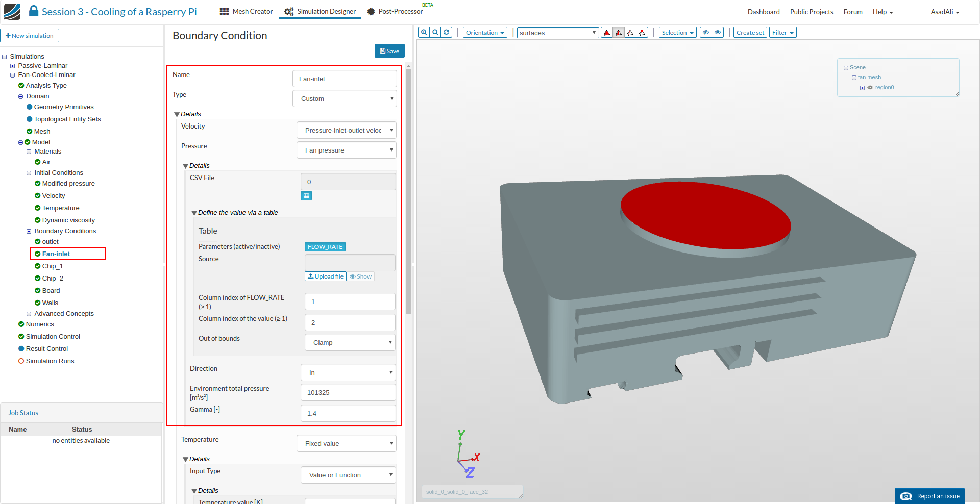The width and height of the screenshot is (980, 504).
Task: Click the zoom in magnifier icon
Action: pyautogui.click(x=424, y=32)
